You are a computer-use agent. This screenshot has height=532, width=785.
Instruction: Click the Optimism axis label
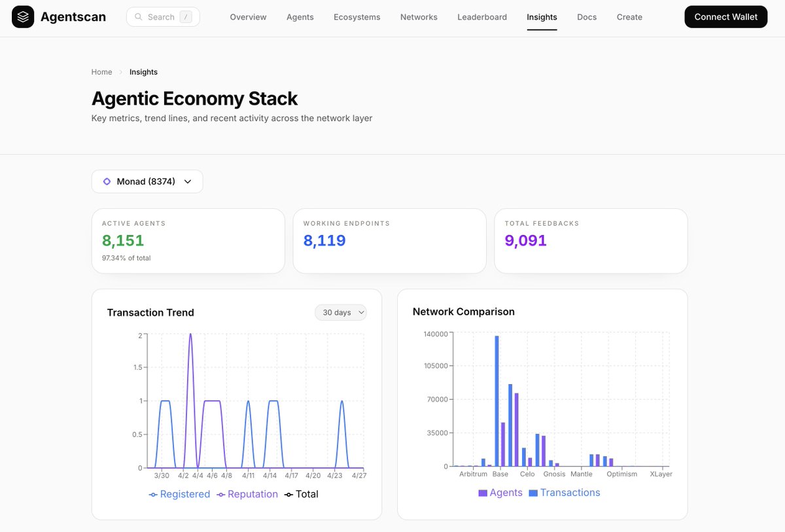tap(621, 474)
